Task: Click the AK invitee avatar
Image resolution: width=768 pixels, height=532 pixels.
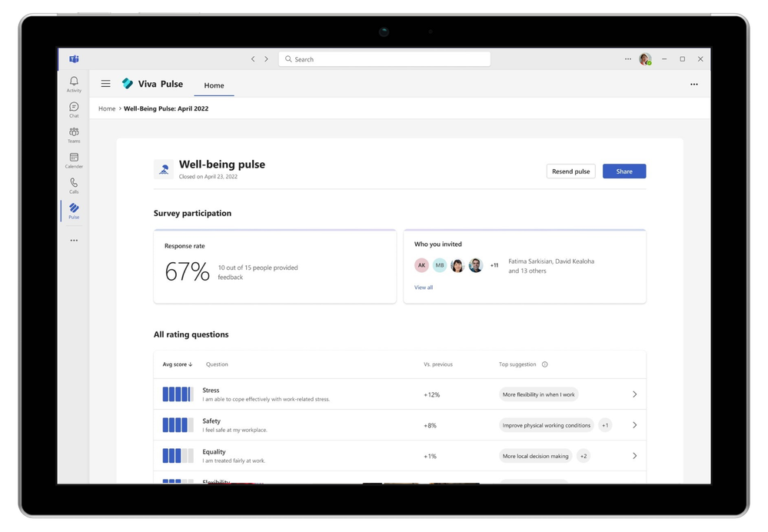Action: coord(422,265)
